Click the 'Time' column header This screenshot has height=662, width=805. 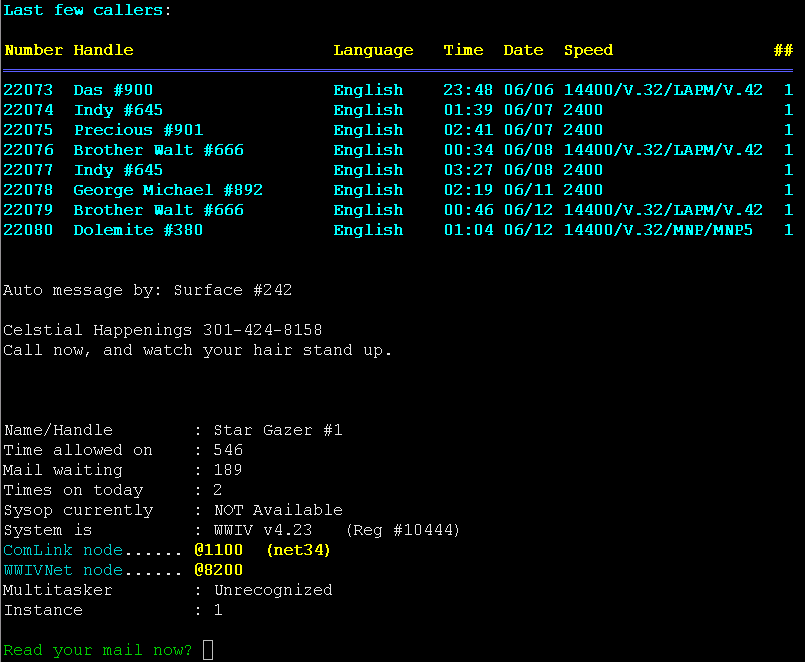463,50
